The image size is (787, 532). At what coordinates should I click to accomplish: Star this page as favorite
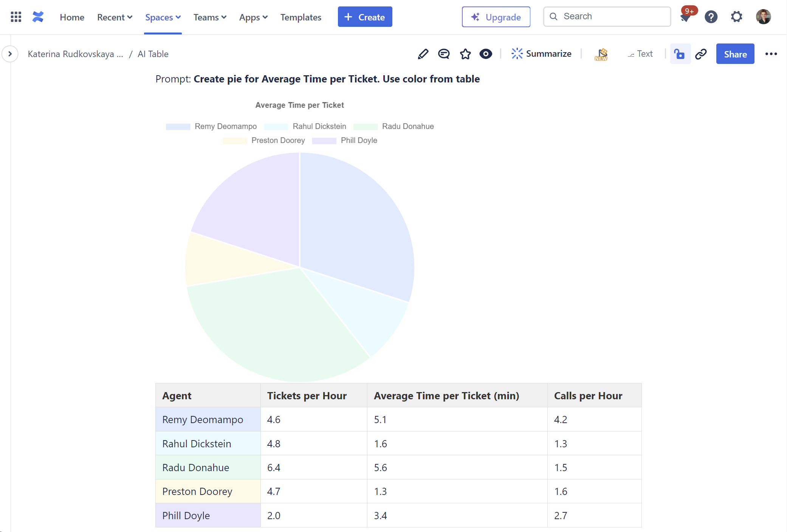(465, 54)
